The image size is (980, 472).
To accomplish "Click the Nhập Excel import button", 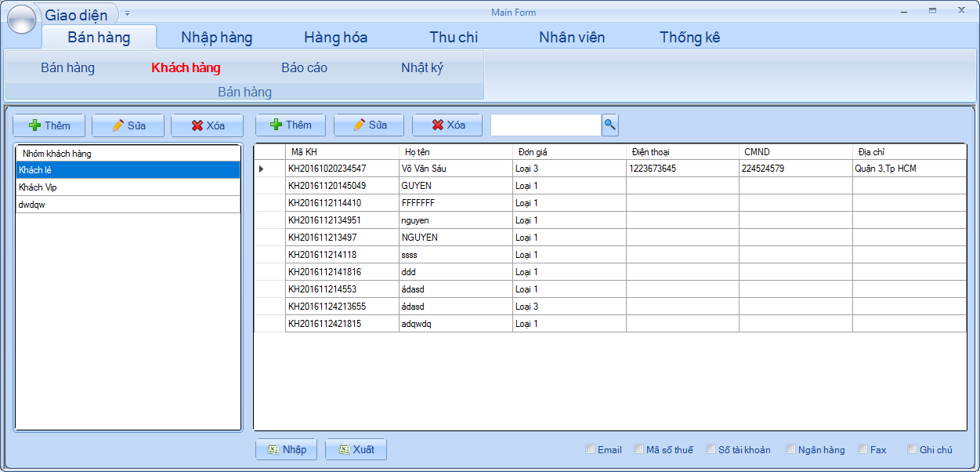I will pyautogui.click(x=286, y=449).
